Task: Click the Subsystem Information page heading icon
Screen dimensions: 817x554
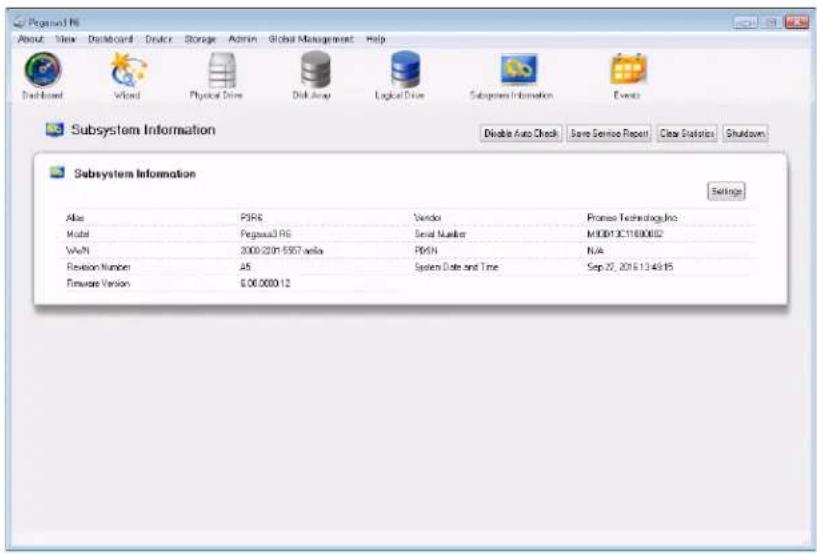Action: tap(54, 129)
